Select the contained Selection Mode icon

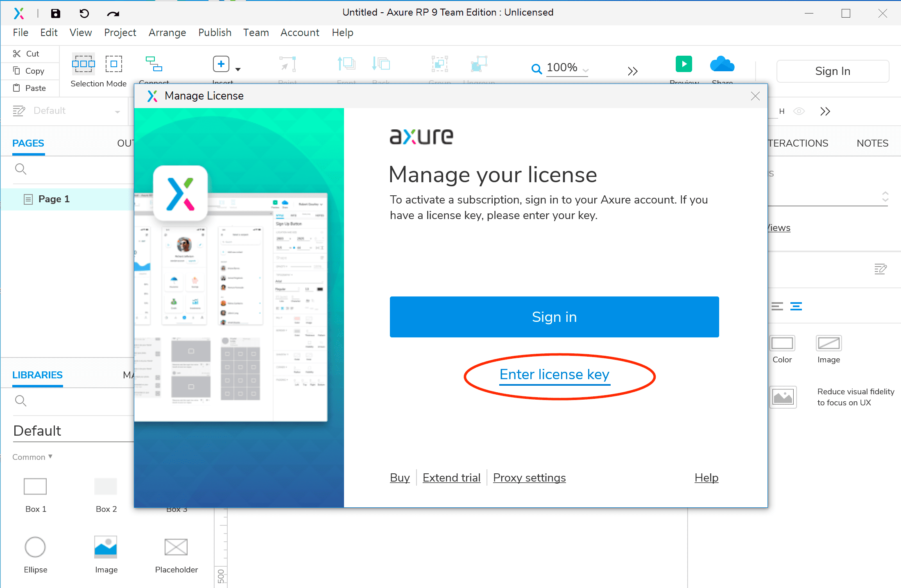click(113, 64)
